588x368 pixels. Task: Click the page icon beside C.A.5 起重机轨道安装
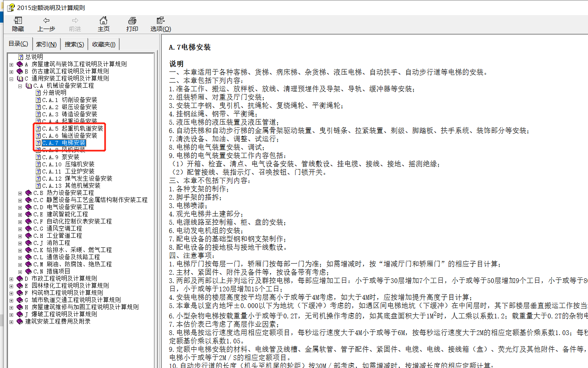pos(38,128)
